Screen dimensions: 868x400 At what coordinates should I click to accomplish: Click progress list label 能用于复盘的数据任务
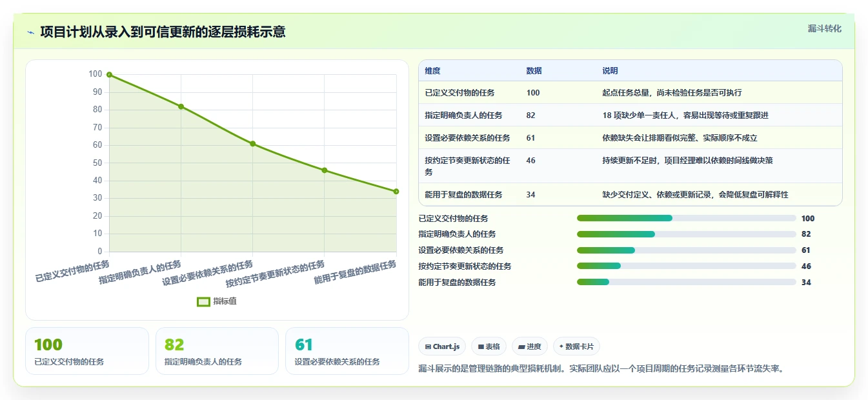coord(457,283)
